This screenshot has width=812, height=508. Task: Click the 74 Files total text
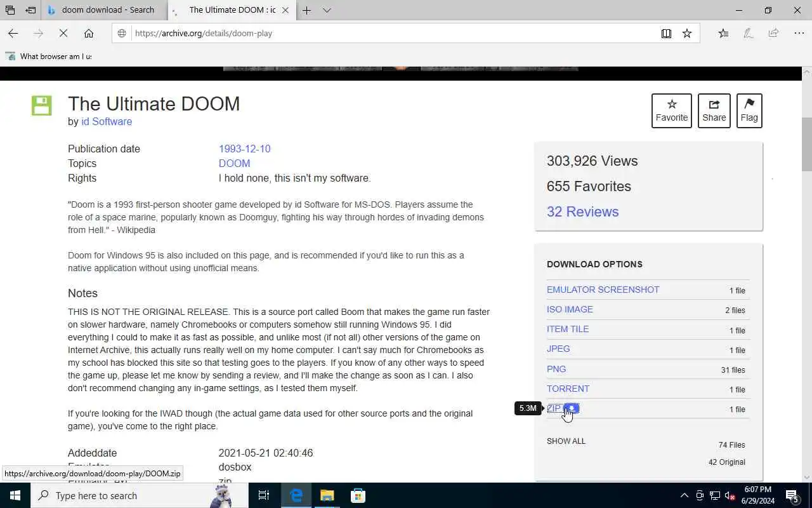point(731,445)
